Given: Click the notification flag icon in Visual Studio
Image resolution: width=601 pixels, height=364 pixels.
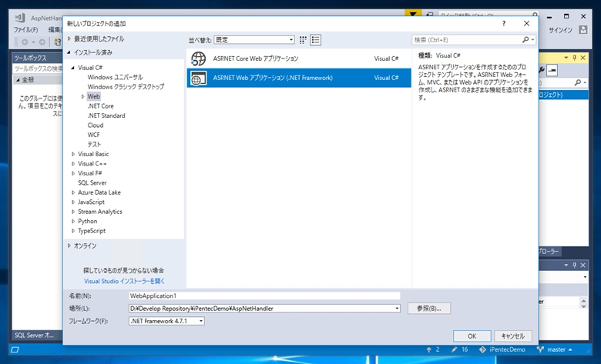Looking at the screenshot, I should (x=412, y=14).
